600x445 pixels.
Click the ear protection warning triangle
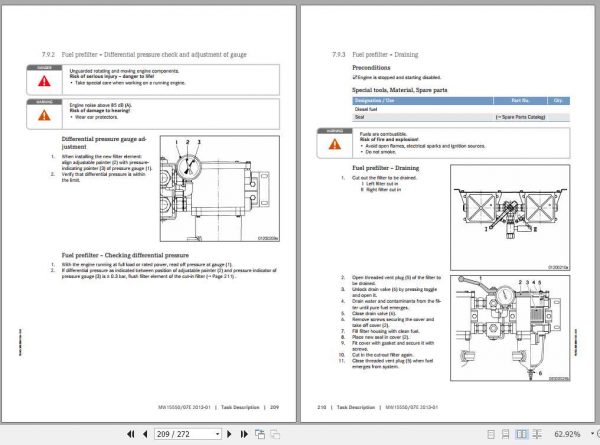tap(44, 115)
